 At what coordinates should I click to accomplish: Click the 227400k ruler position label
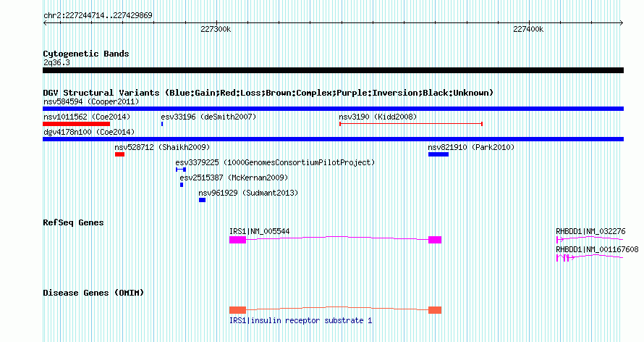pyautogui.click(x=528, y=29)
